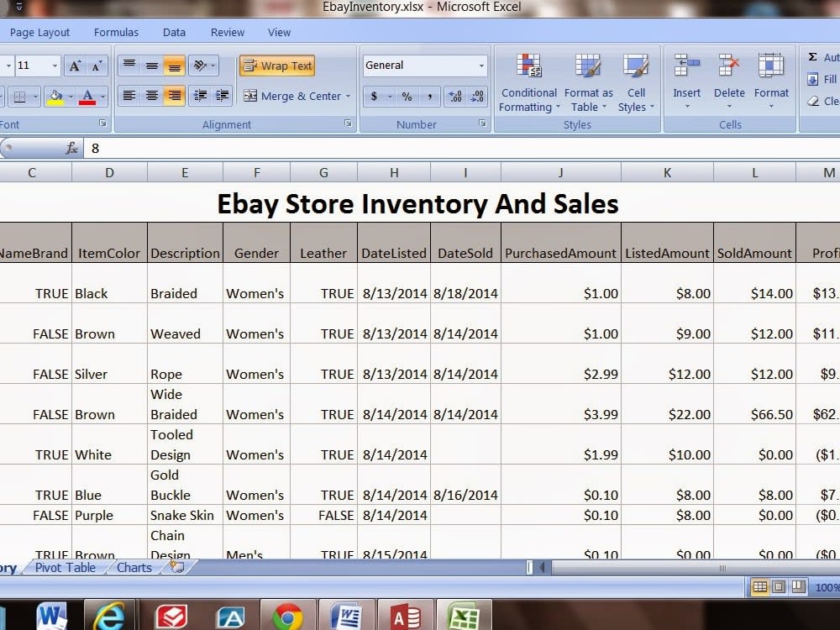Open the Delete dropdown arrow
Viewport: 840px width, 630px height.
click(729, 106)
